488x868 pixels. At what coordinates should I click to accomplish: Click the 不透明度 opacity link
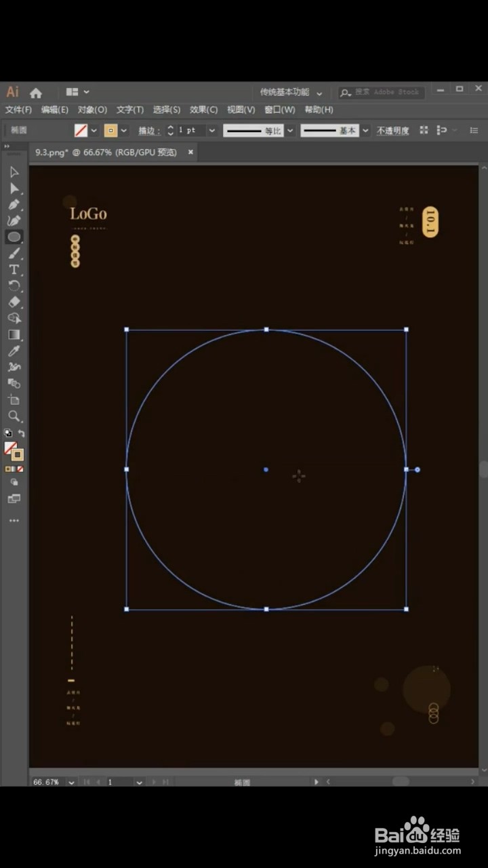[x=393, y=131]
